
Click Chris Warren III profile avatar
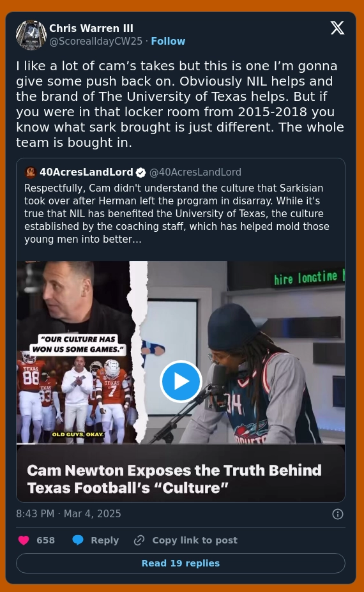click(31, 34)
